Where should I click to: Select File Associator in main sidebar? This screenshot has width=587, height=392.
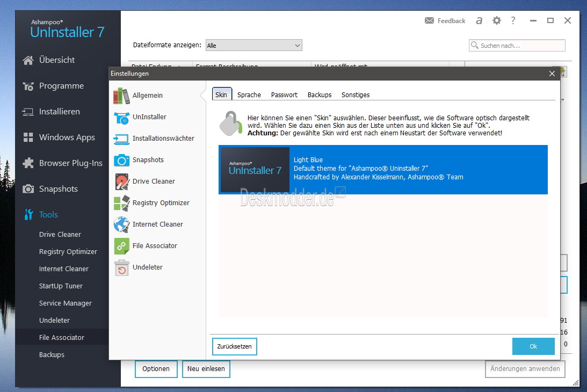click(62, 337)
